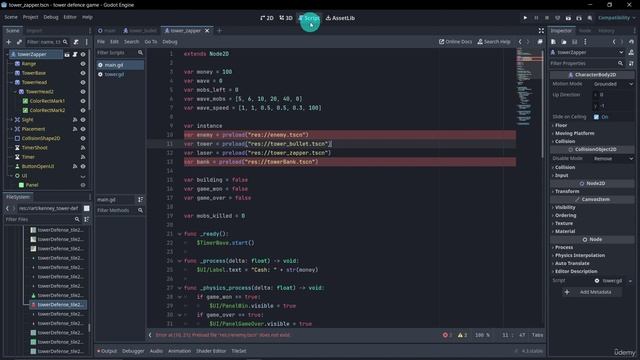Save the edited resource in the Inspector
Viewport: 640px width, 360px height.
click(574, 42)
